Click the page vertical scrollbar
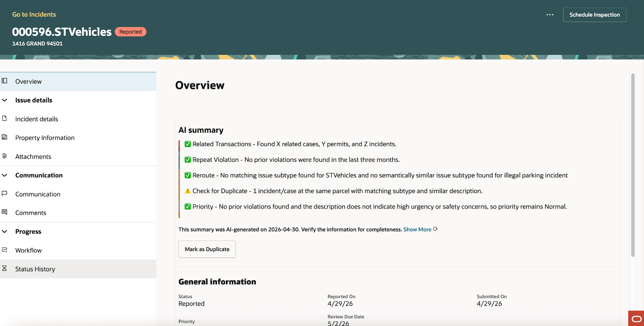The image size is (644, 326). click(x=633, y=165)
